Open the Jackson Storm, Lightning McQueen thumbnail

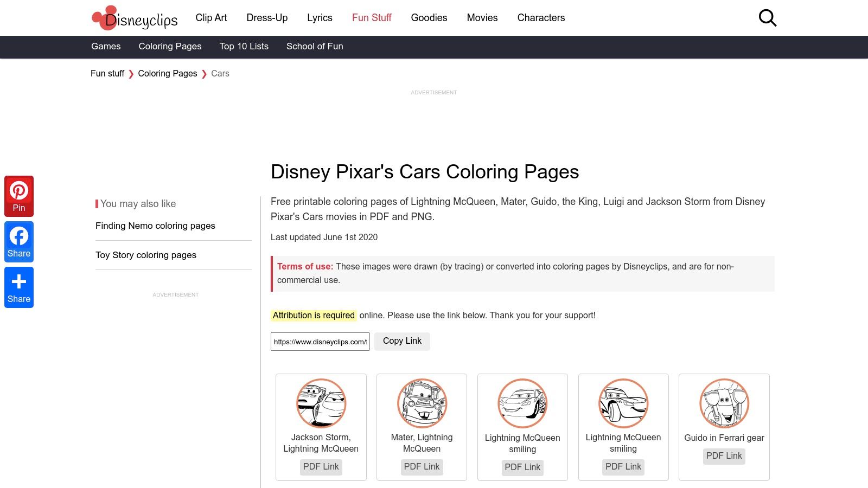[321, 403]
